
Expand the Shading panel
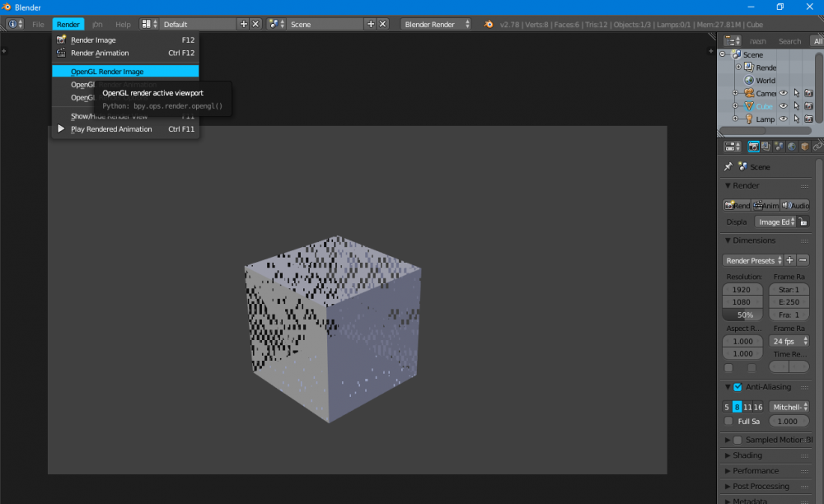pyautogui.click(x=747, y=455)
